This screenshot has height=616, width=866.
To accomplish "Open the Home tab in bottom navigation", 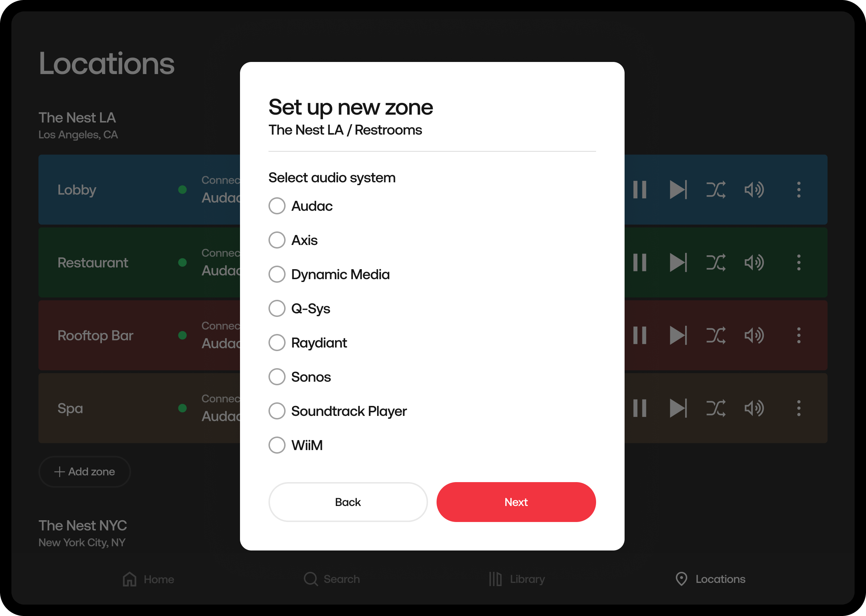I will click(148, 579).
